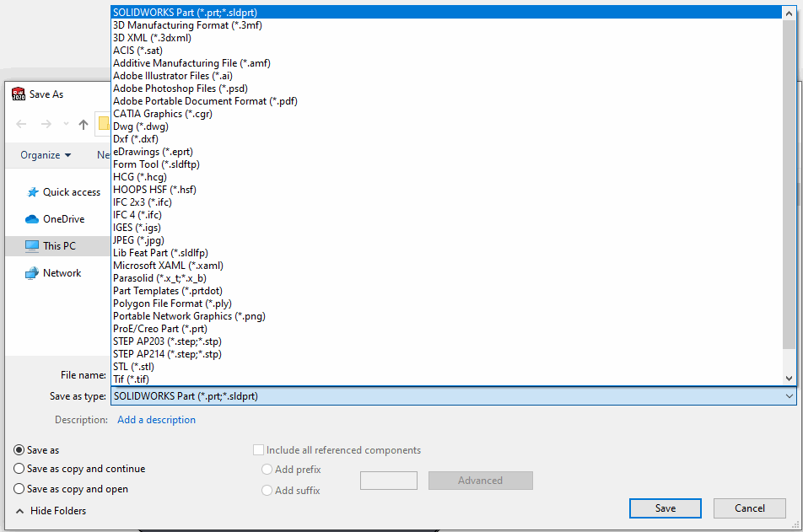Click the Save button

tap(666, 508)
